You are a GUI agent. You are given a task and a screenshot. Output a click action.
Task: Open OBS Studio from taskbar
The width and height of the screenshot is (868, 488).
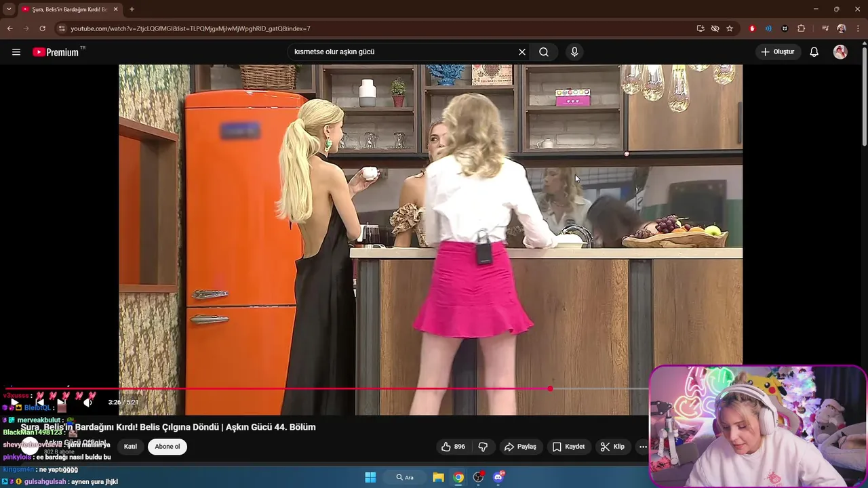479,477
